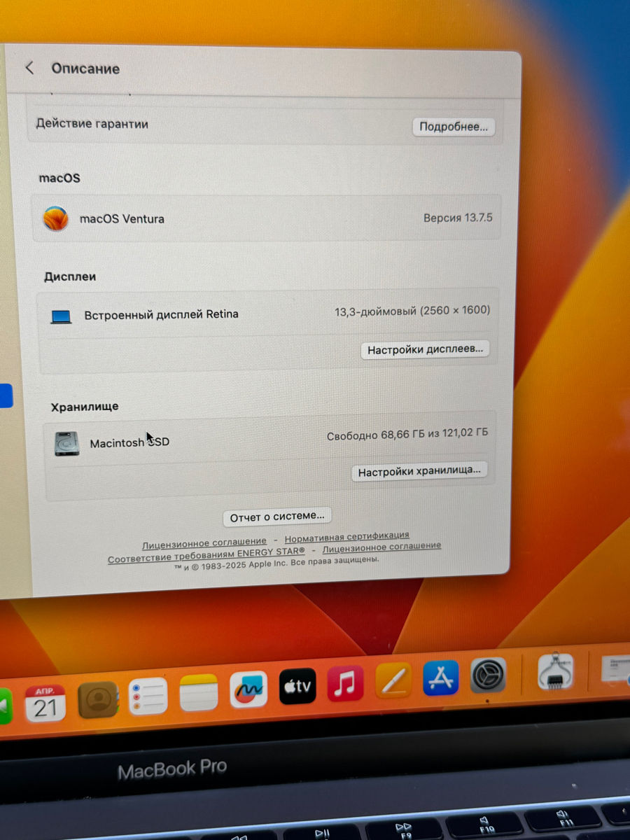Launch Freeform from the Dock
The height and width of the screenshot is (840, 630).
[248, 689]
